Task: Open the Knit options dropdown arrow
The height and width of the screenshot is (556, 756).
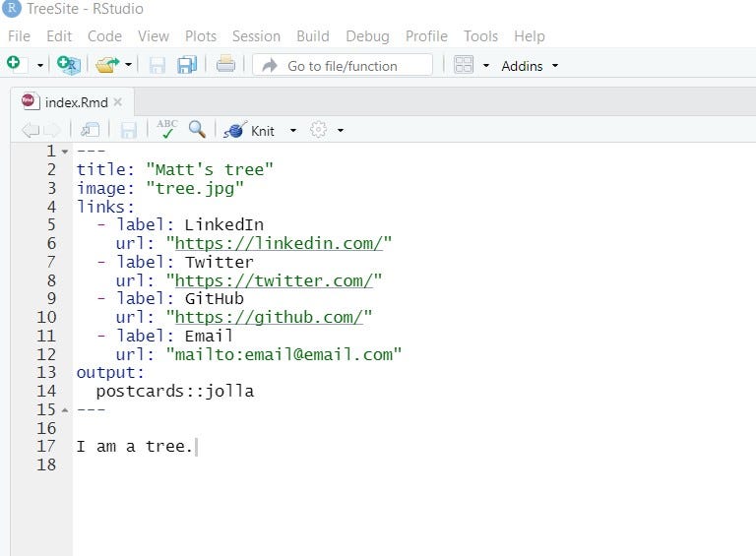Action: coord(293,131)
